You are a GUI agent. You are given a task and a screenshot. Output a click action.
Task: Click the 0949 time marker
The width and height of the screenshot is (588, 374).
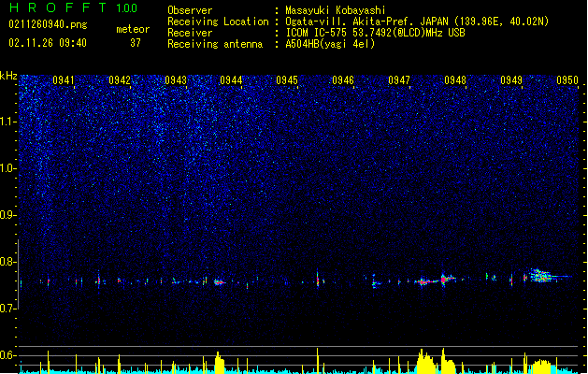click(511, 80)
